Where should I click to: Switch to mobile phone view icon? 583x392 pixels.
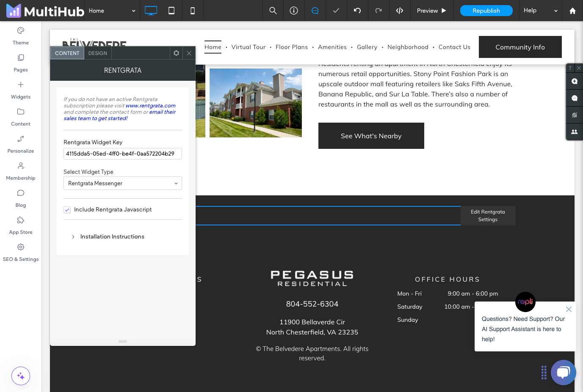pyautogui.click(x=193, y=11)
